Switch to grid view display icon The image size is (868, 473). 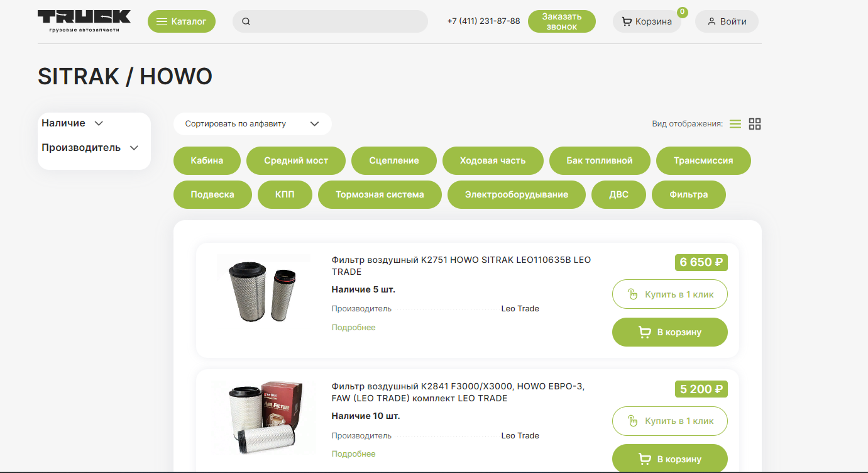click(x=755, y=124)
